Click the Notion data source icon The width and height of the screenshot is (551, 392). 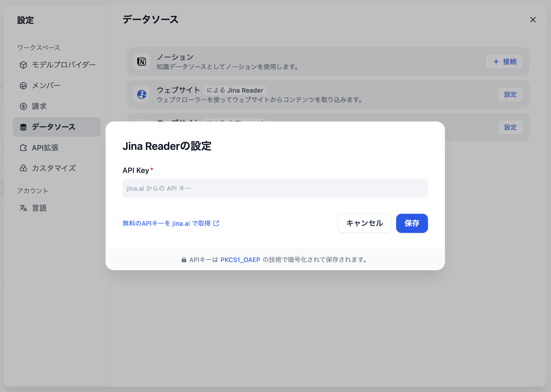[142, 62]
